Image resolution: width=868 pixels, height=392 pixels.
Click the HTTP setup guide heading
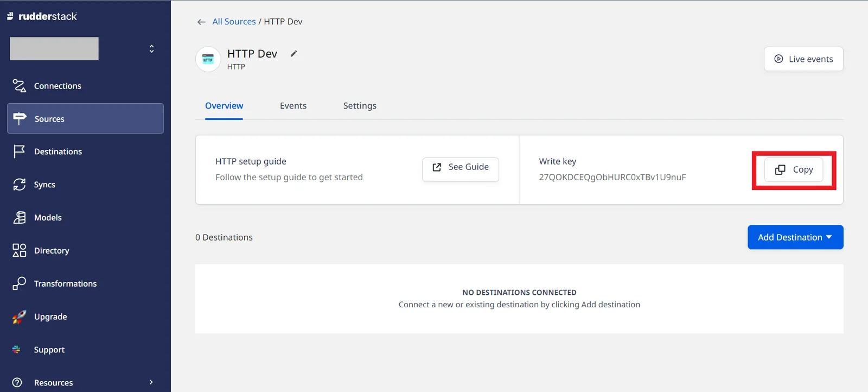pyautogui.click(x=251, y=161)
